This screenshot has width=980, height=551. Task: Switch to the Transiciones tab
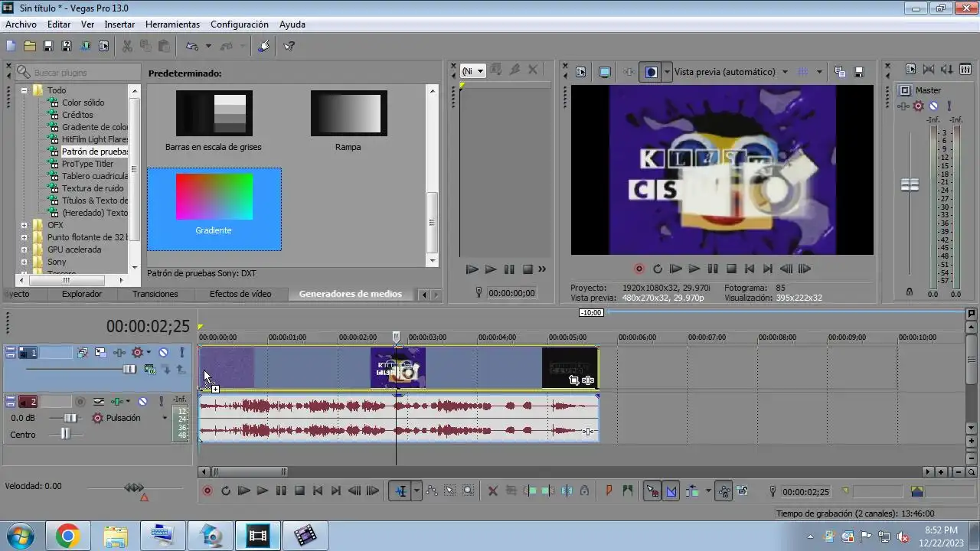(155, 294)
